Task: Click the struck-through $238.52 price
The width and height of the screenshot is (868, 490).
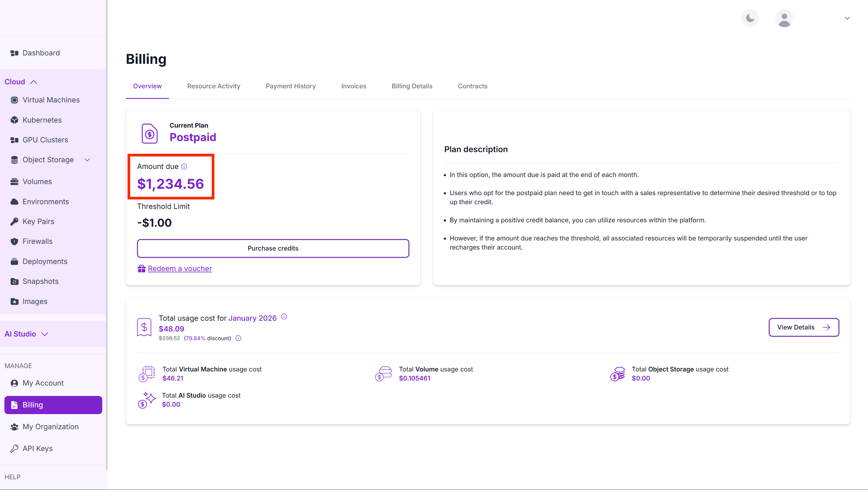Action: click(x=169, y=338)
